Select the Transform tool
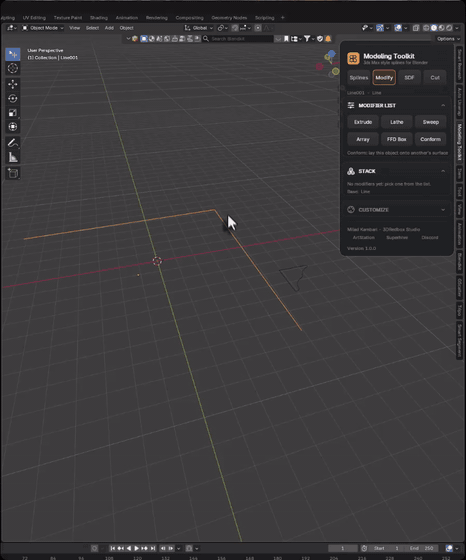 [13, 127]
